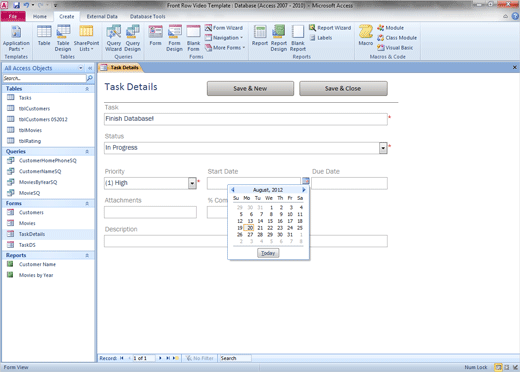The height and width of the screenshot is (372, 520).
Task: Click the record Search box
Action: [x=235, y=358]
